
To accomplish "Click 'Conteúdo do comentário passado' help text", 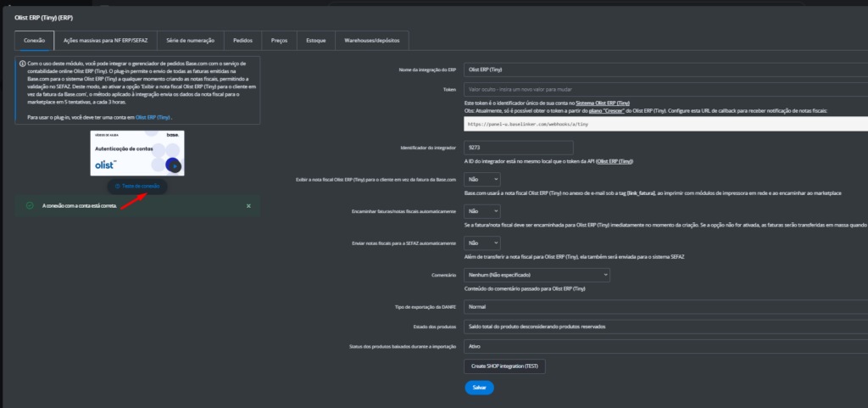I will click(525, 289).
